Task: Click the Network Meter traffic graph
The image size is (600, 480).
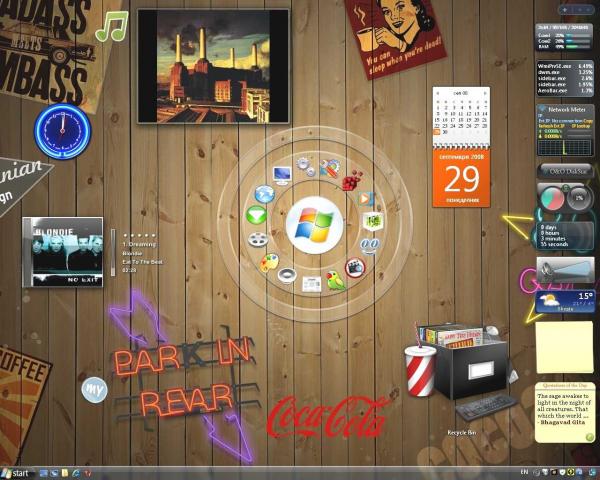Action: coord(565,147)
